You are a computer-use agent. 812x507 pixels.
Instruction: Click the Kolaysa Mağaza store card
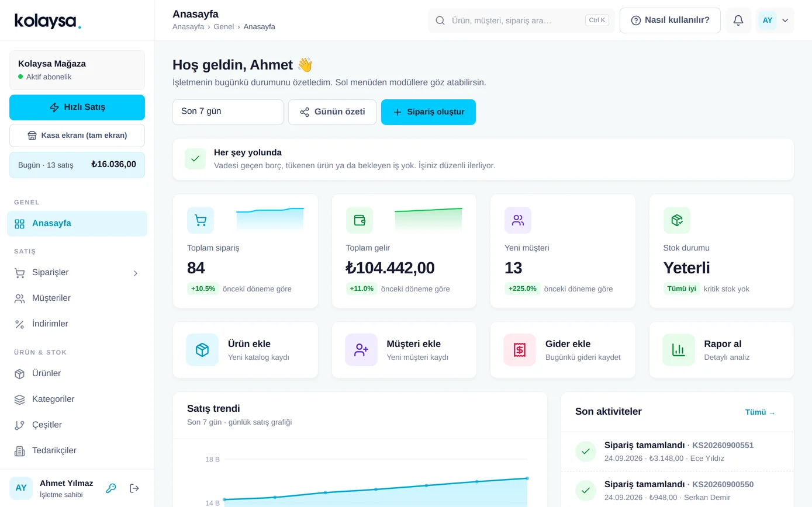(x=77, y=70)
